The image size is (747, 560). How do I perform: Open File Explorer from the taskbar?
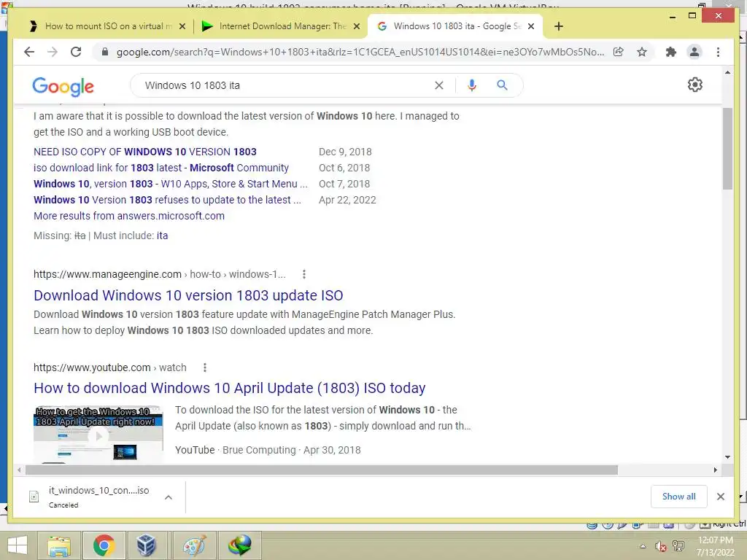[x=59, y=545]
